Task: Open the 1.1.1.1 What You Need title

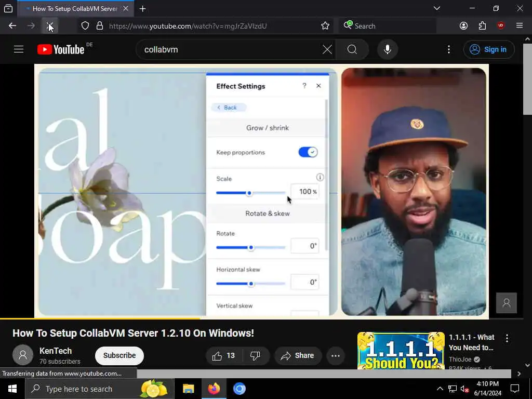Action: [471, 342]
